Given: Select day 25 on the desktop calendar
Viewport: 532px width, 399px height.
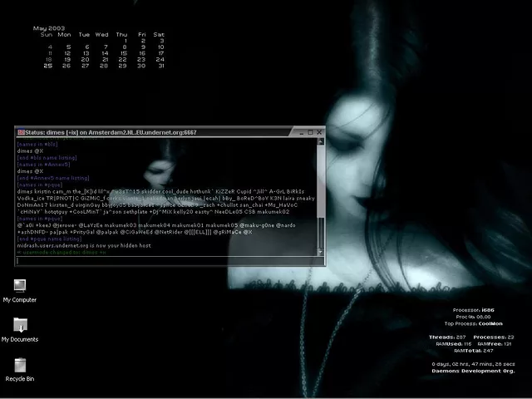Looking at the screenshot, I should (48, 66).
